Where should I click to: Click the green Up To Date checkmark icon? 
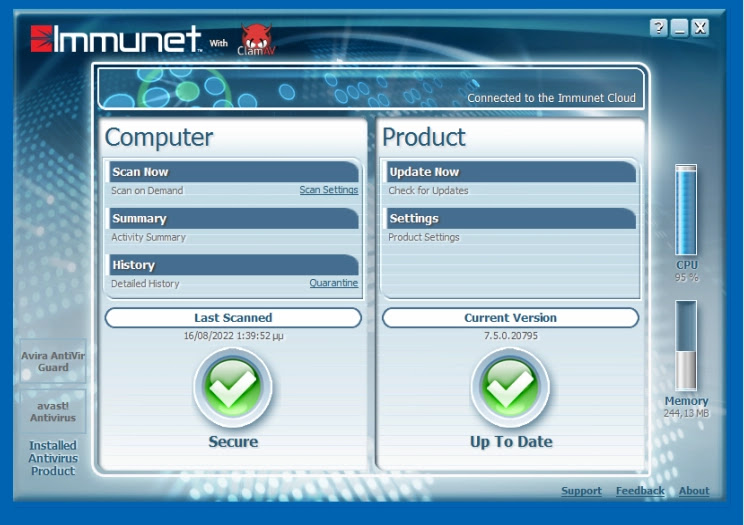pos(511,387)
